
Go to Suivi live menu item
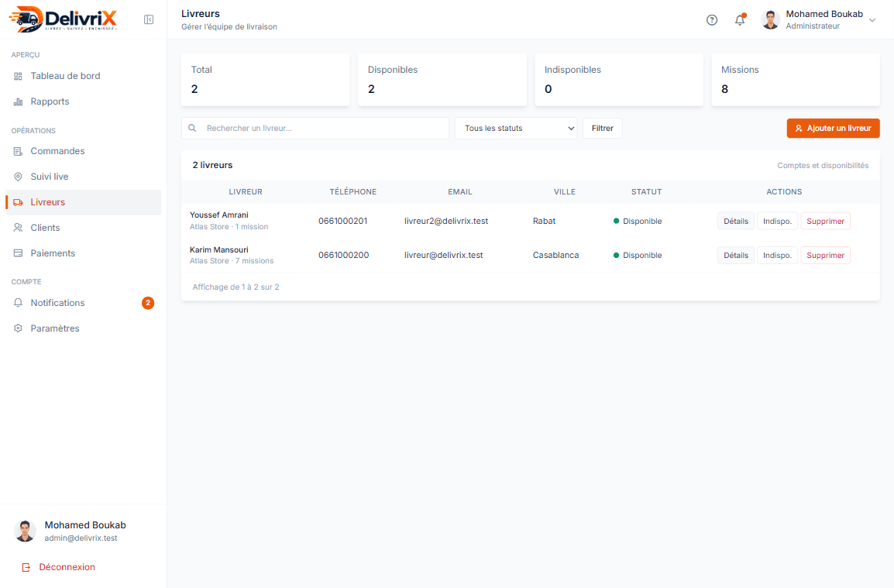(83, 177)
